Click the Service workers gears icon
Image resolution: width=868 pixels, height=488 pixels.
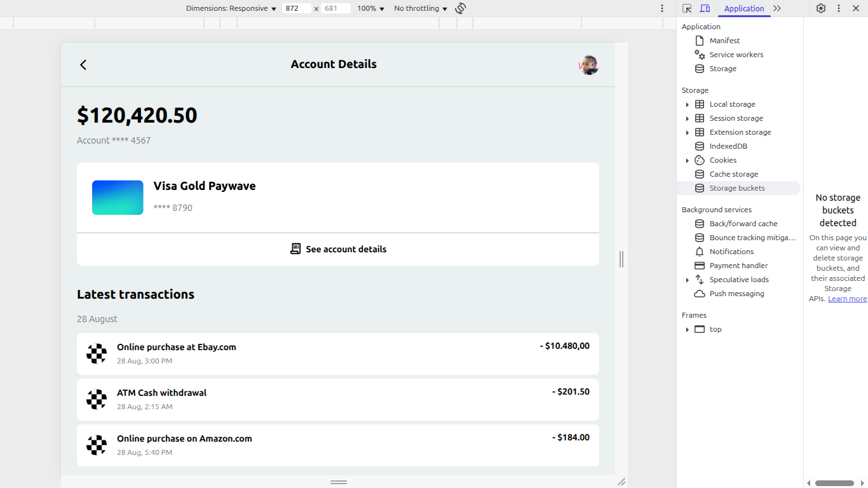(700, 55)
